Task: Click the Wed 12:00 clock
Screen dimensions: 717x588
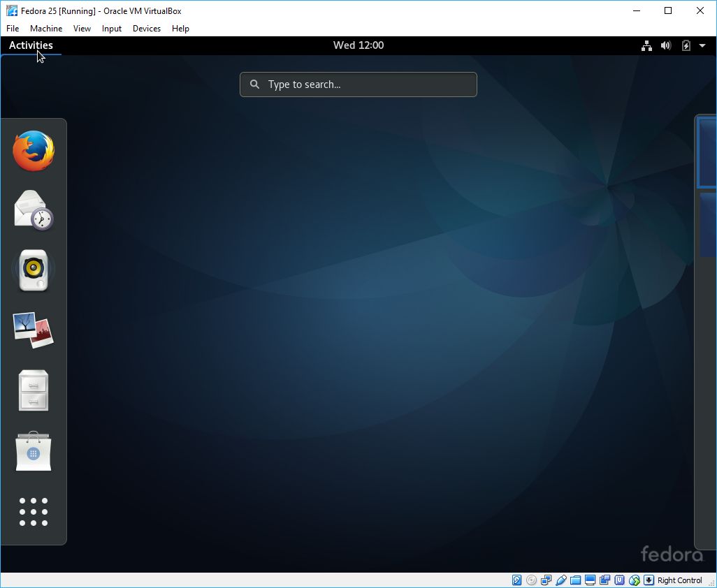Action: click(358, 45)
